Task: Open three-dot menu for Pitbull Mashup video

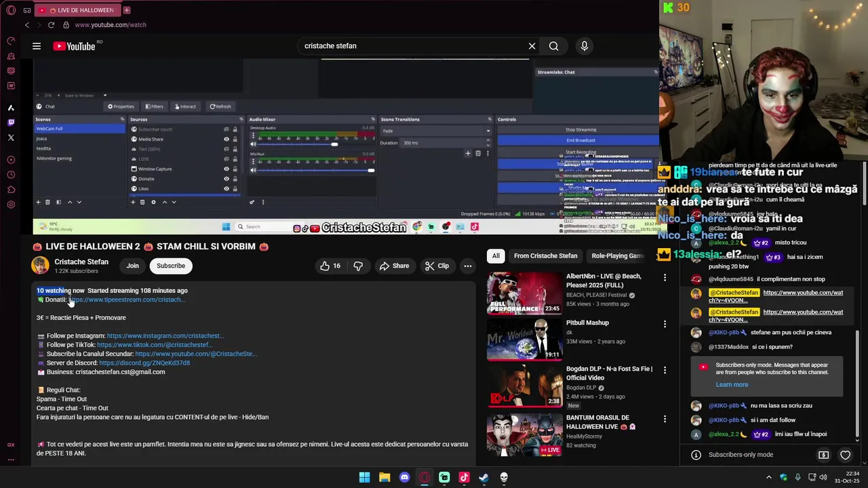Action: [x=665, y=324]
